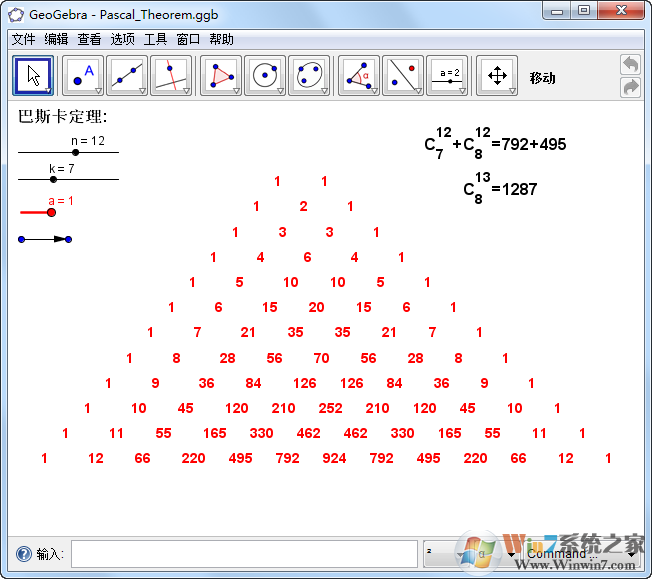The image size is (652, 579).
Task: Open the 文件 (File) menu
Action: [x=23, y=40]
